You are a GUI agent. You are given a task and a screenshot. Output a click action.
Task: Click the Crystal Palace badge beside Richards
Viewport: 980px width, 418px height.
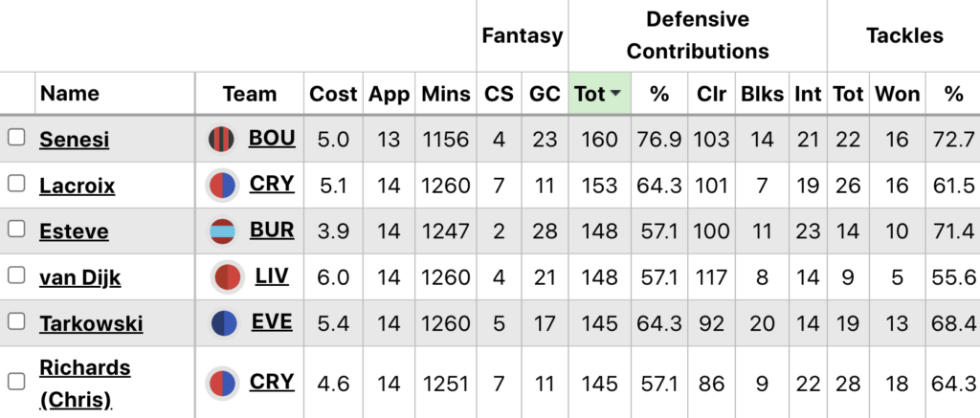(x=223, y=383)
